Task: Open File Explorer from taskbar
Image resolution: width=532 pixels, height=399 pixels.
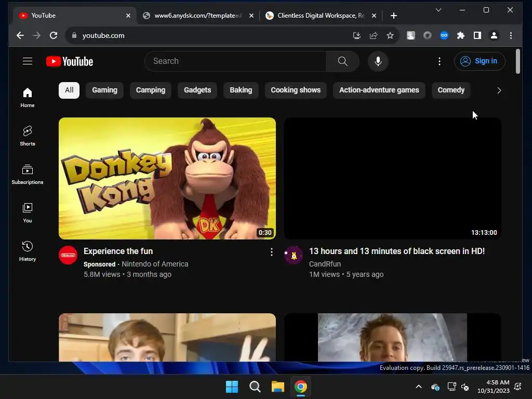Action: (277, 387)
